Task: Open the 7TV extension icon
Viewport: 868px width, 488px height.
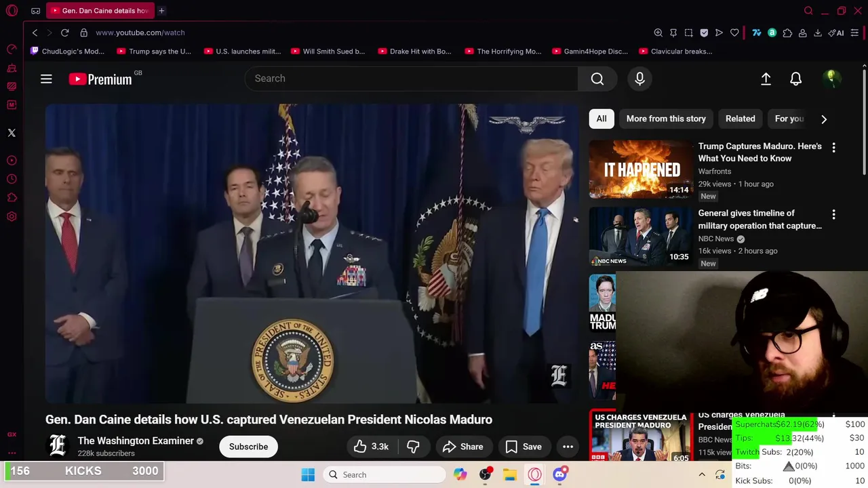Action: (757, 33)
